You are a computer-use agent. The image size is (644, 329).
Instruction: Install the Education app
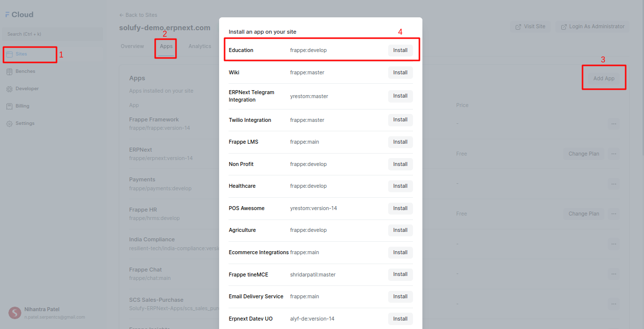click(400, 51)
